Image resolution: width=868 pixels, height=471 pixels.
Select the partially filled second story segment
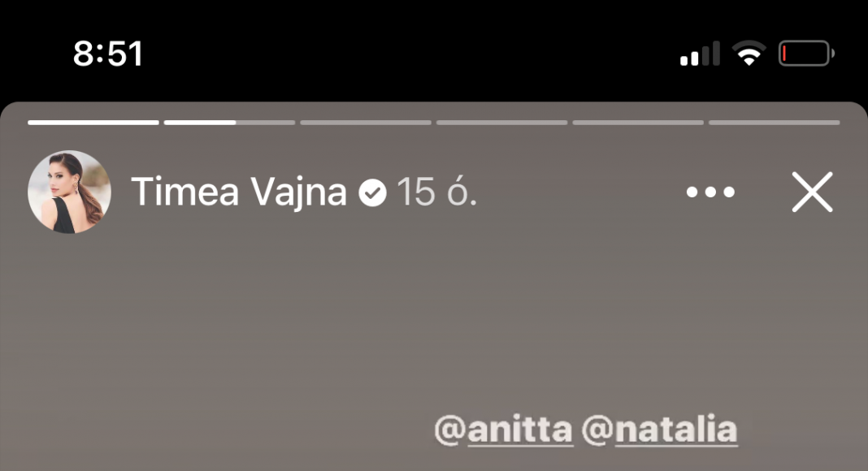tap(229, 123)
